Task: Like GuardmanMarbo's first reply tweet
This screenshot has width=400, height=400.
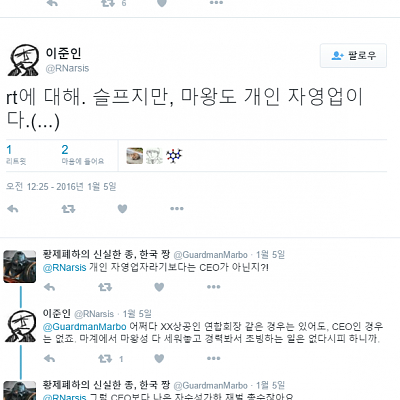Action: tap(159, 287)
